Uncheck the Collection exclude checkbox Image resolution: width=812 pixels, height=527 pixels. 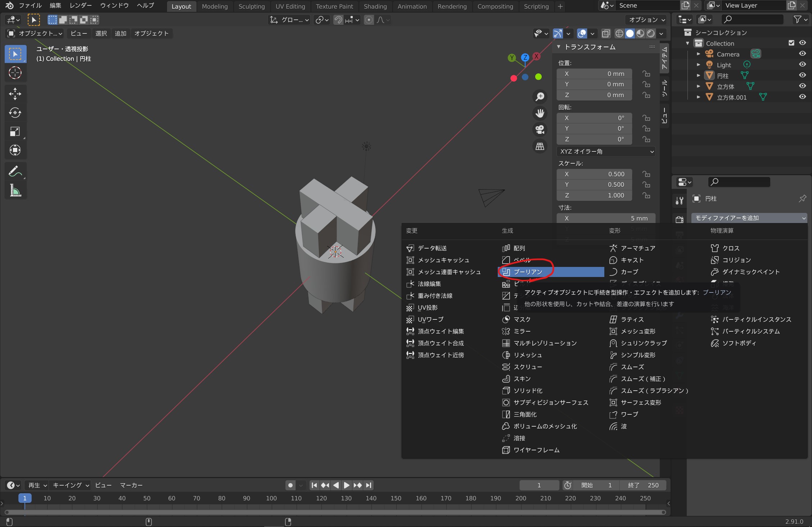791,43
